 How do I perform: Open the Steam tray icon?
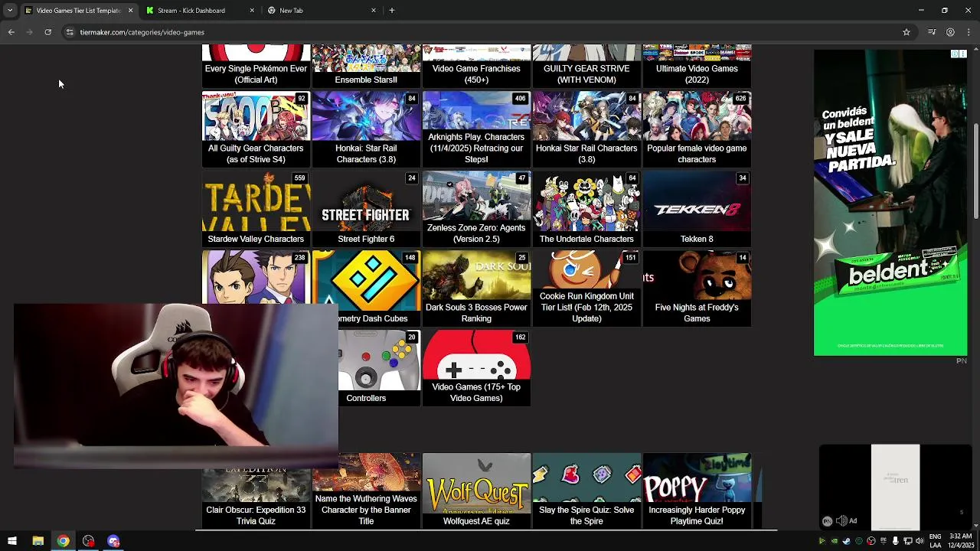846,541
